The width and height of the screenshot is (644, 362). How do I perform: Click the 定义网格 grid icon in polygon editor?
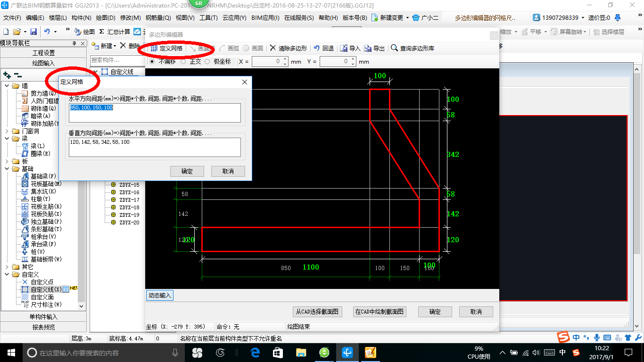tap(154, 48)
